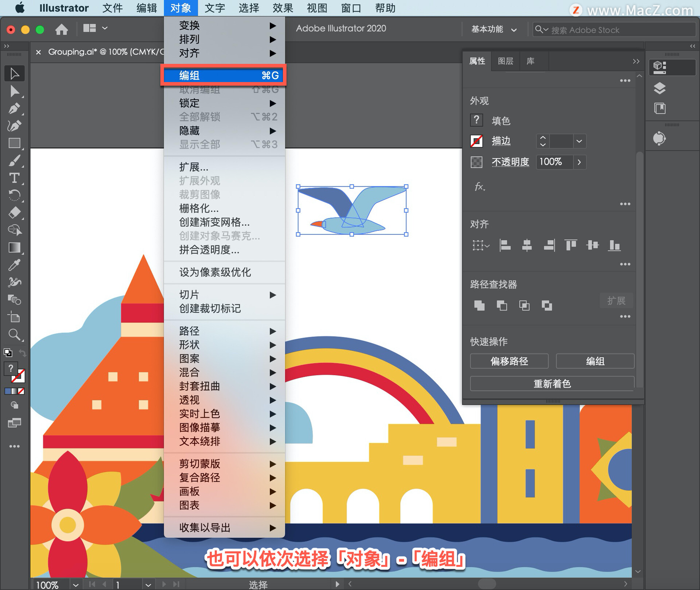Open the 效果 menu
This screenshot has height=590, width=700.
click(283, 8)
